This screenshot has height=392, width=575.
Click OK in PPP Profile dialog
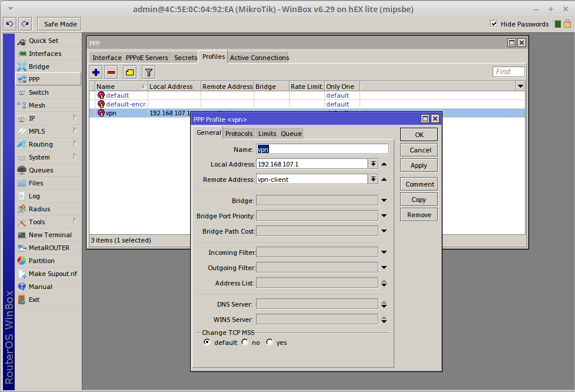click(419, 135)
